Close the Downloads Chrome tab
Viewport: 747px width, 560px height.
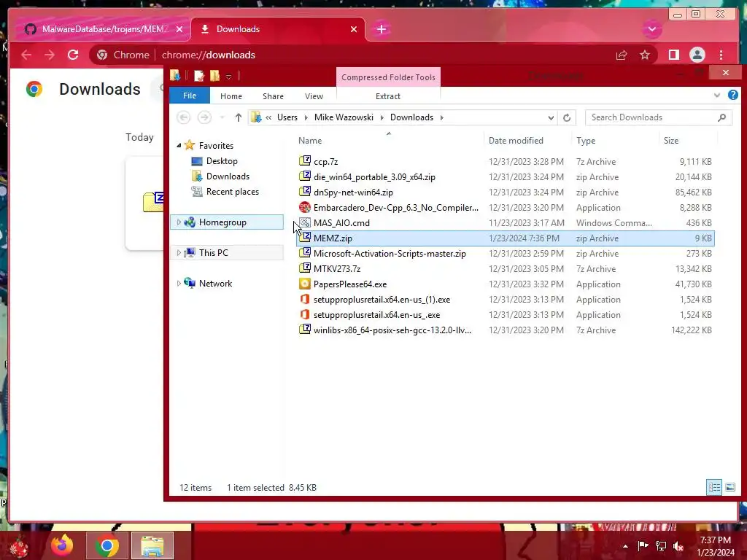click(x=354, y=29)
